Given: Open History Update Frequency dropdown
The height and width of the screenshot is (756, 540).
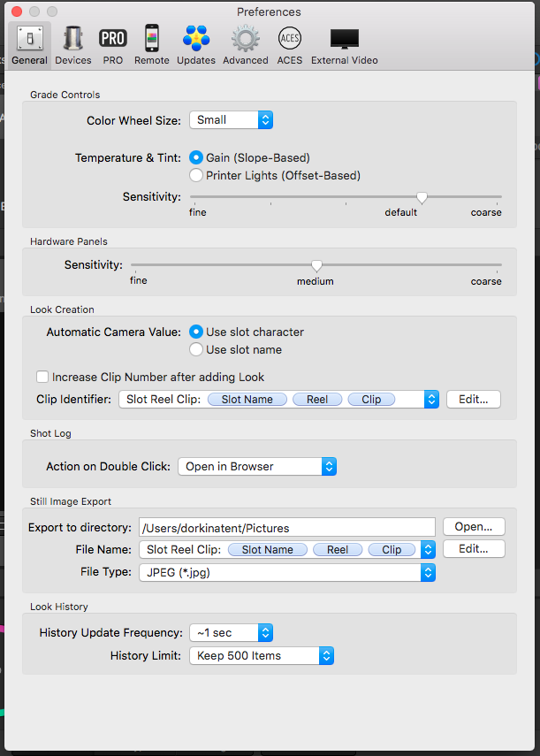Looking at the screenshot, I should (x=232, y=632).
